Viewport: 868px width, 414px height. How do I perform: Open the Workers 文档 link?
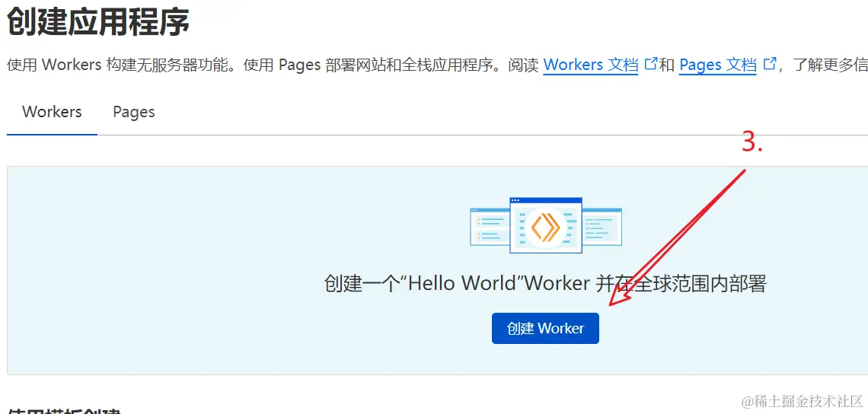click(591, 65)
